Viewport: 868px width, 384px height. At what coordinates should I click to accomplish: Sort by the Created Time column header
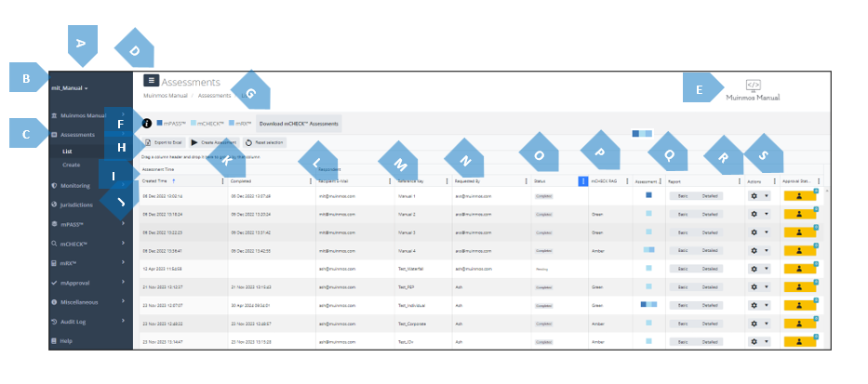point(155,181)
